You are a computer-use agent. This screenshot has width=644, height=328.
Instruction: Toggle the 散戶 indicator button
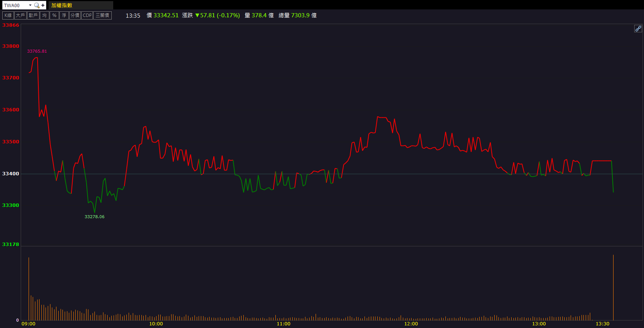point(33,15)
